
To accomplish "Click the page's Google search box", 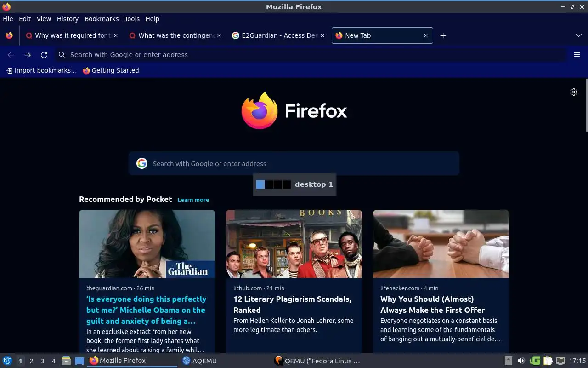I will tap(294, 163).
